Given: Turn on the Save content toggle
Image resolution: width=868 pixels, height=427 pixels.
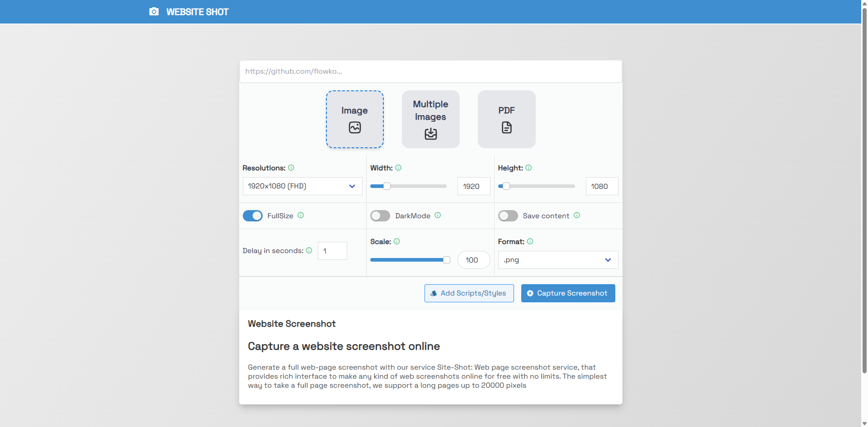Looking at the screenshot, I should tap(508, 216).
